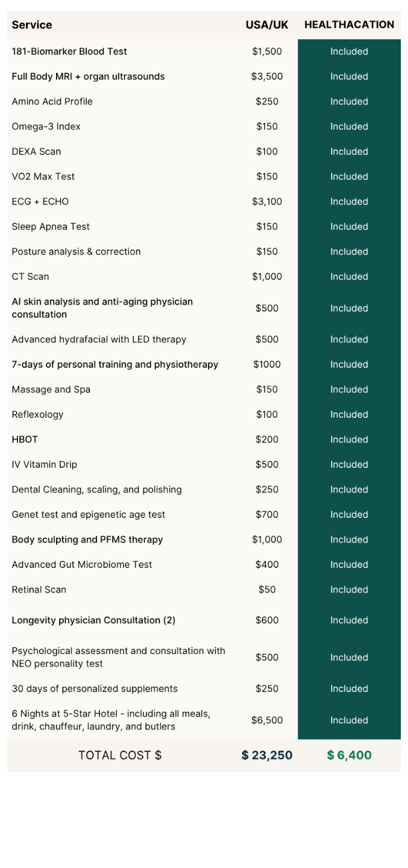Screen dimensions: 408x868
Task: Select the Sleep Apnea Test entry
Action: (51, 227)
